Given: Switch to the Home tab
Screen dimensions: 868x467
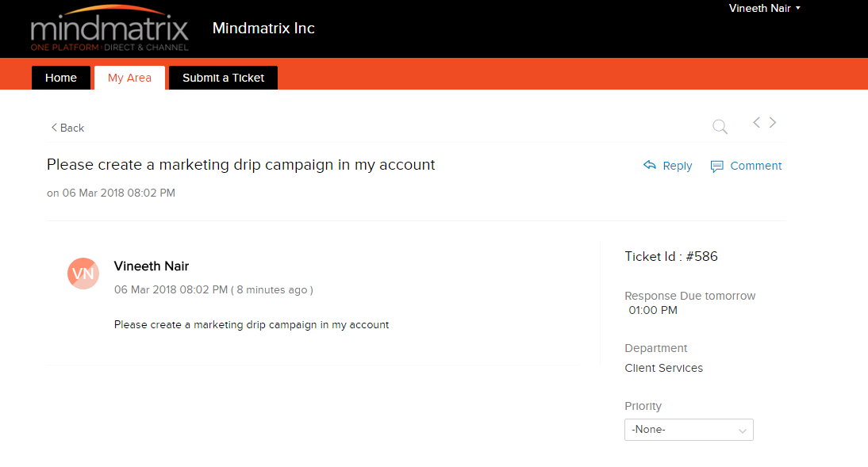Looking at the screenshot, I should point(61,78).
